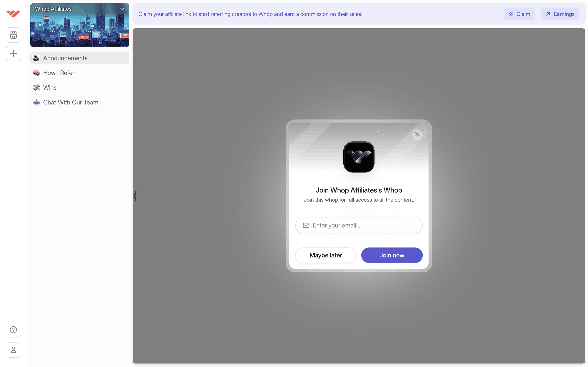Open the Wins channel
Screen dimensions: 588x367
tap(50, 88)
